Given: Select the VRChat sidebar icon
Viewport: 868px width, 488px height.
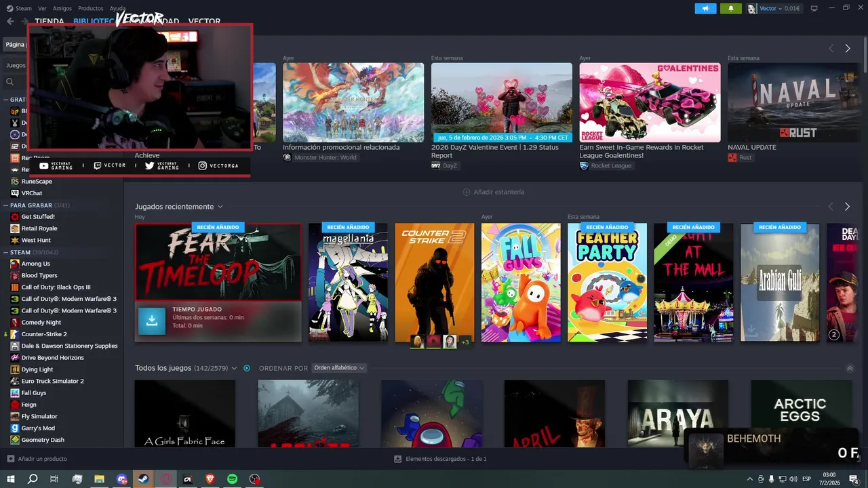Looking at the screenshot, I should tap(15, 193).
